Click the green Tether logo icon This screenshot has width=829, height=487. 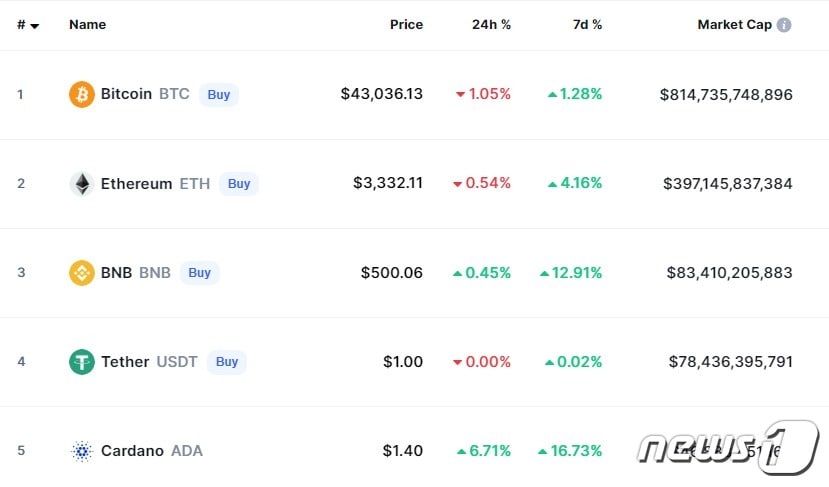click(x=81, y=362)
